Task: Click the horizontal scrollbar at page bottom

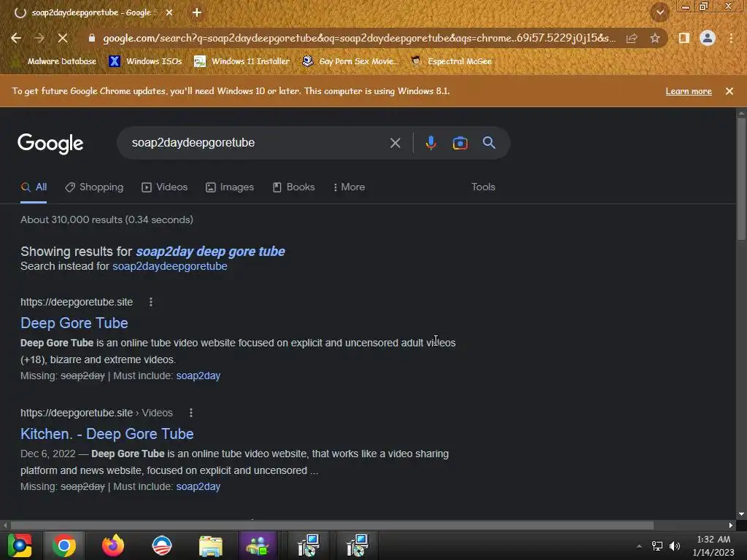Action: [x=332, y=525]
